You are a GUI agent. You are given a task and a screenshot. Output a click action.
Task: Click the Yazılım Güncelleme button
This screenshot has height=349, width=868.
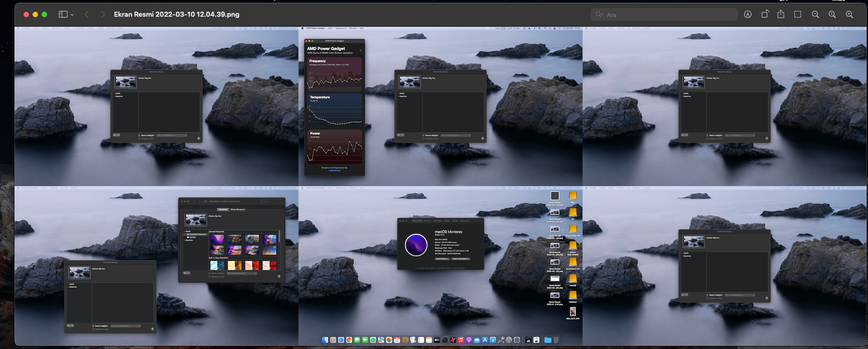pos(460,259)
